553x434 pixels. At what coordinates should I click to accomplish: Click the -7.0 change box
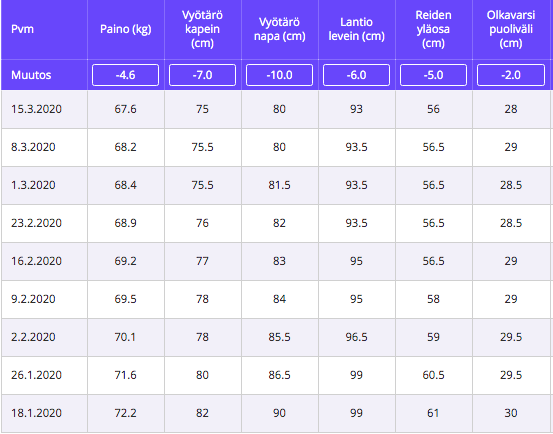pos(202,75)
